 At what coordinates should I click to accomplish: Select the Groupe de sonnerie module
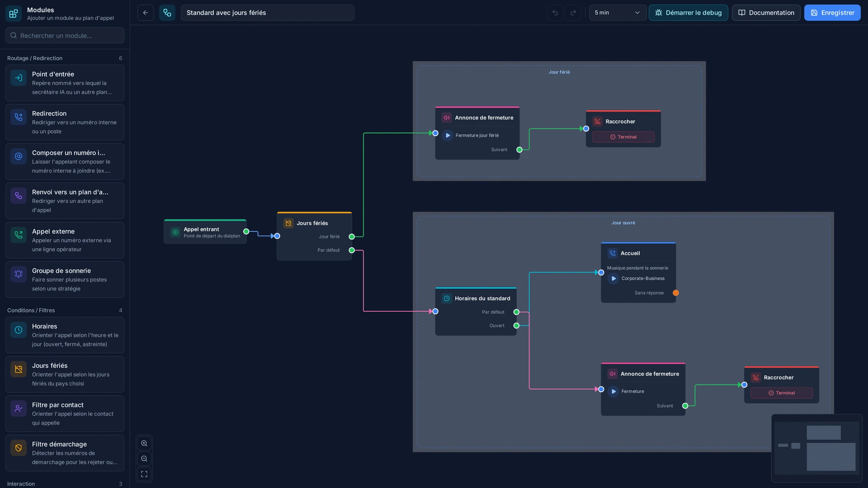pos(65,279)
